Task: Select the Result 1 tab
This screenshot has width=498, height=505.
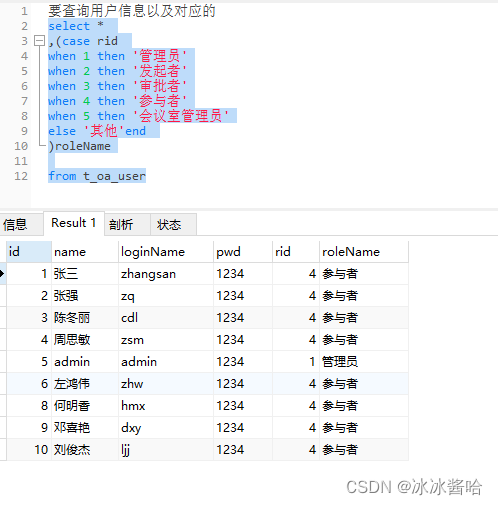Action: [x=74, y=223]
